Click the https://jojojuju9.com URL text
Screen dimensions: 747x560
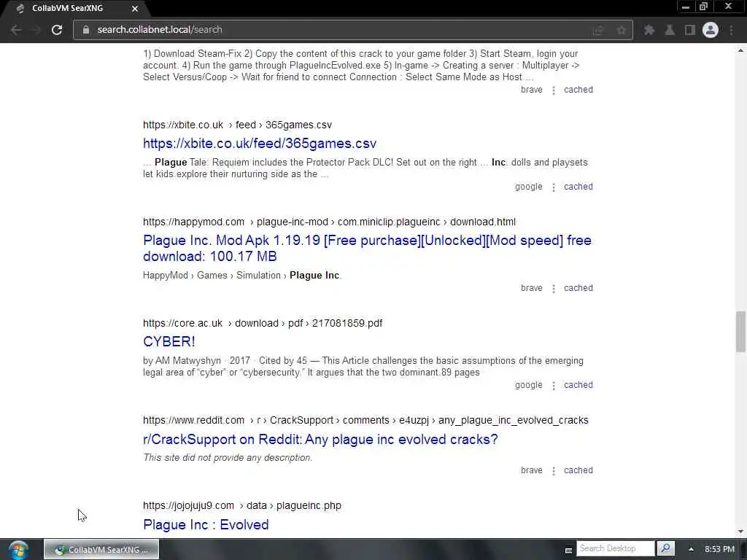coord(188,506)
